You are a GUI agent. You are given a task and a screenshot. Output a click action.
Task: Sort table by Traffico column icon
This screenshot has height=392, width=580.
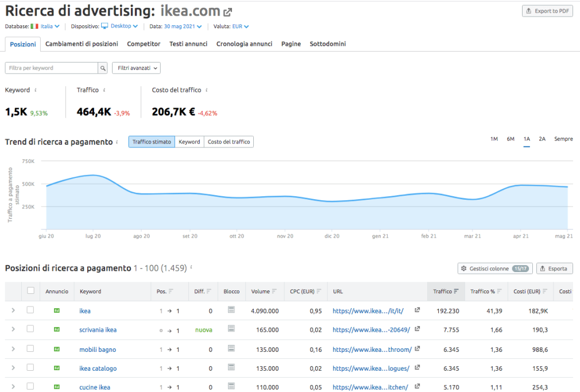coord(456,292)
